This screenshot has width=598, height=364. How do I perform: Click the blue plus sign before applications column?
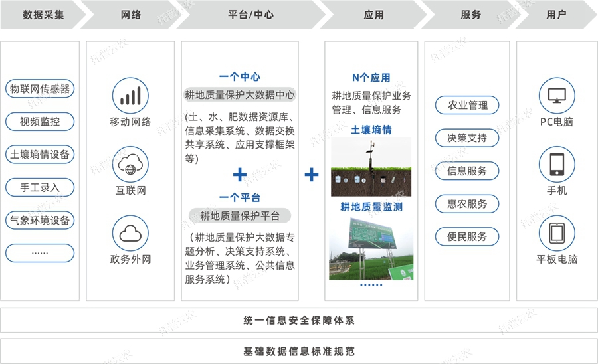(312, 175)
